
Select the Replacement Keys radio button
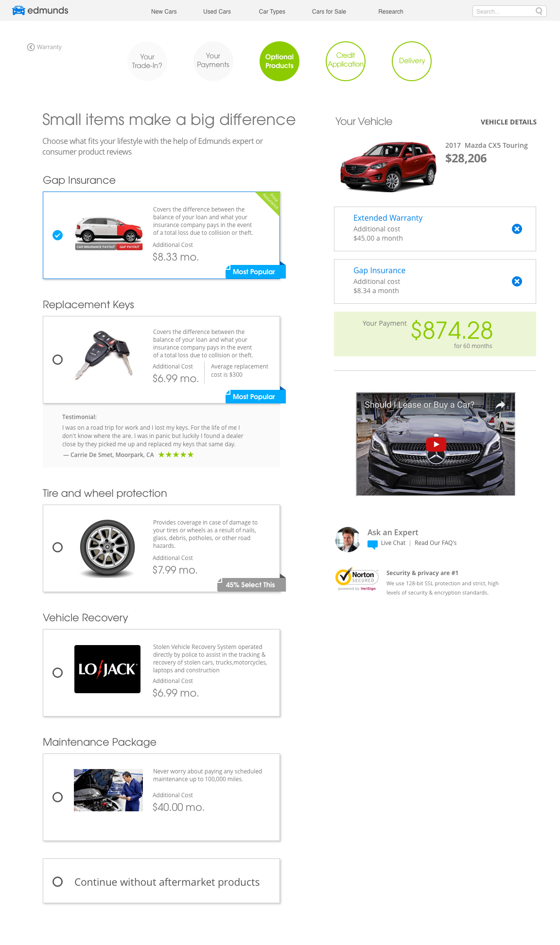pyautogui.click(x=57, y=360)
